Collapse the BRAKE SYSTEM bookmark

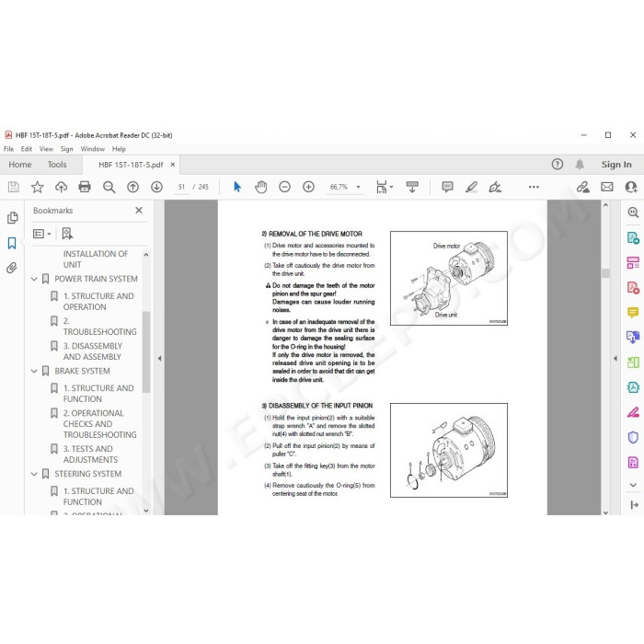click(x=34, y=372)
